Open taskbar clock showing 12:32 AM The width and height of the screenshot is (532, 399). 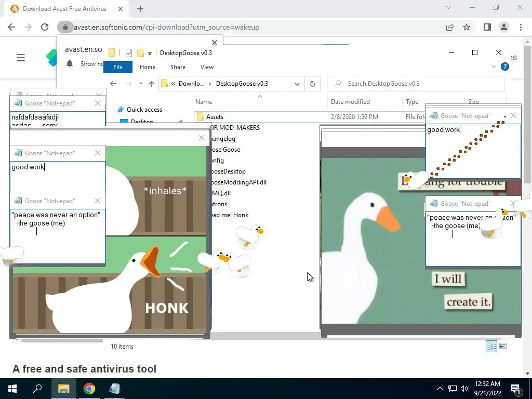pyautogui.click(x=487, y=389)
